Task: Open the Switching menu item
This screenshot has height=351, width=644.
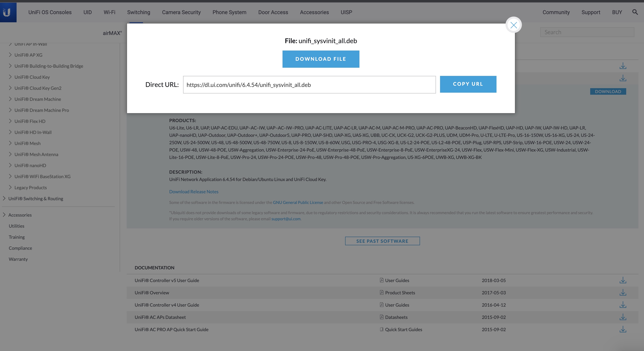Action: tap(138, 12)
